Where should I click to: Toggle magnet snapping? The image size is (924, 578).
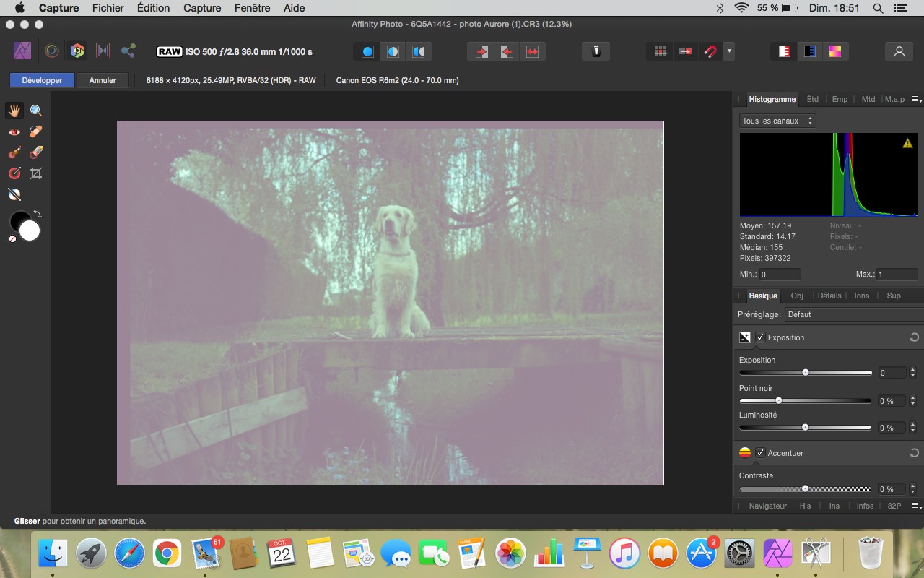710,51
